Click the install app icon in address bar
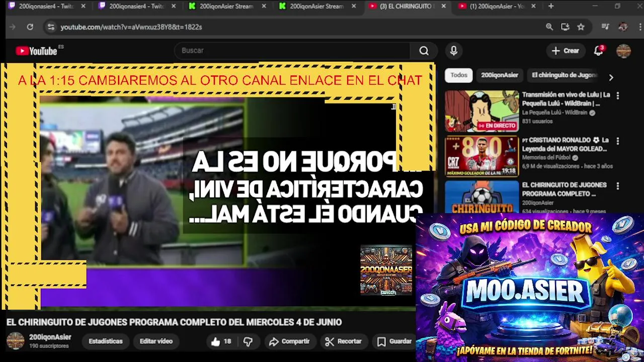 (x=565, y=27)
